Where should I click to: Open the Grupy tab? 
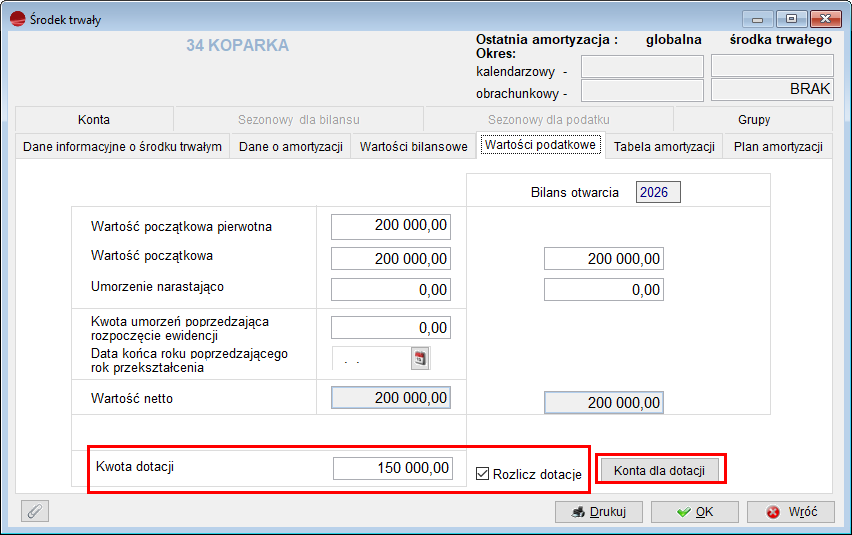click(754, 120)
